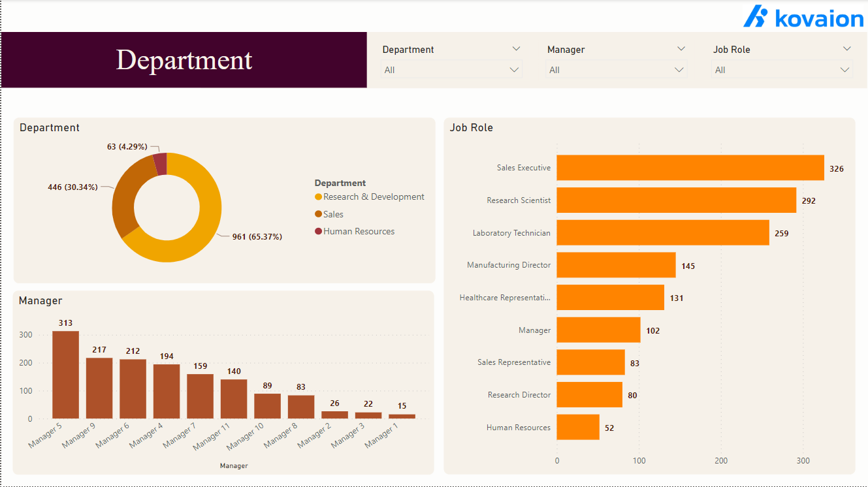Click the Manager 1 column
The image size is (868, 487).
[x=404, y=415]
